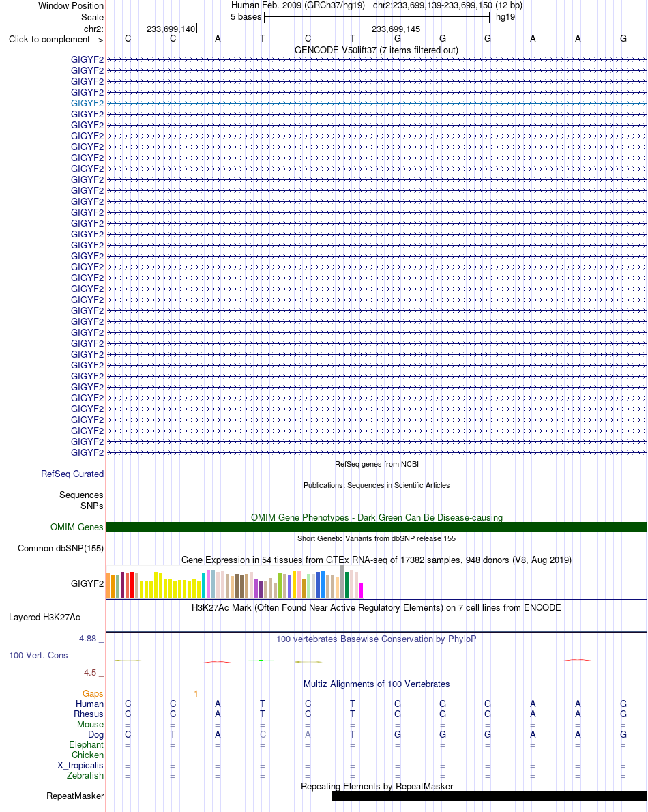Click the Sequences track label
Viewport: 648px width, 812px height.
pyautogui.click(x=81, y=495)
